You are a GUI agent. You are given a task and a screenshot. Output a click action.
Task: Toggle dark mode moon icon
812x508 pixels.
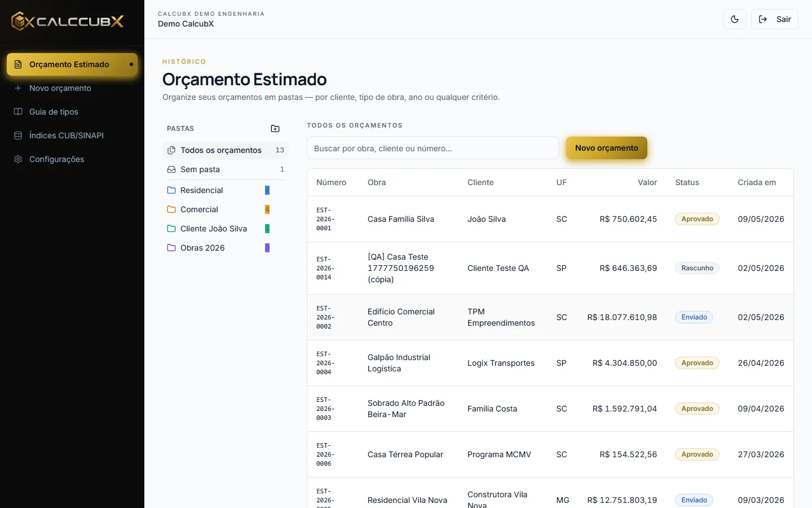(x=735, y=19)
